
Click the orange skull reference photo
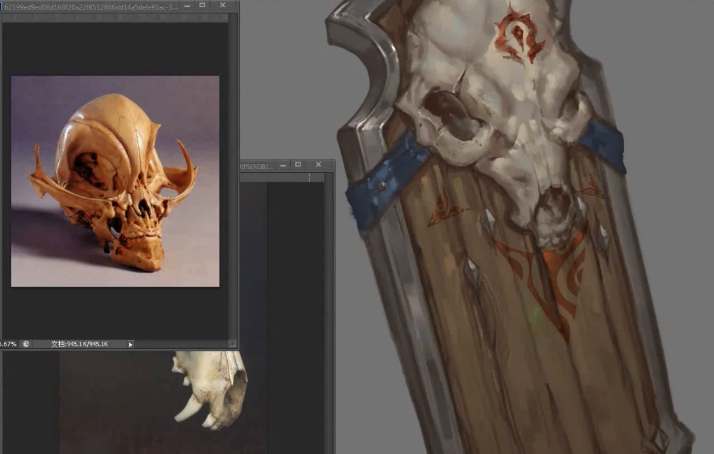coord(115,181)
